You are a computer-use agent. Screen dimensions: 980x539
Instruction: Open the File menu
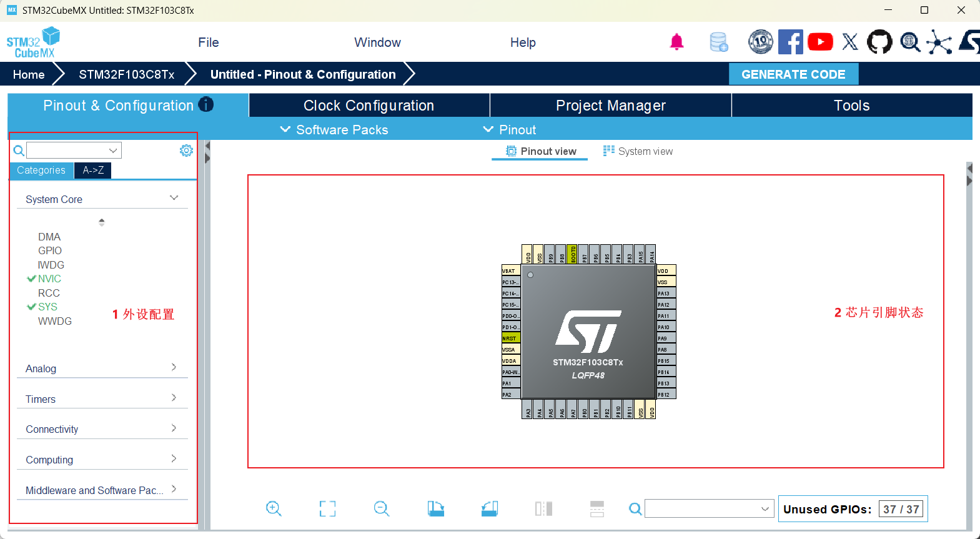tap(209, 42)
